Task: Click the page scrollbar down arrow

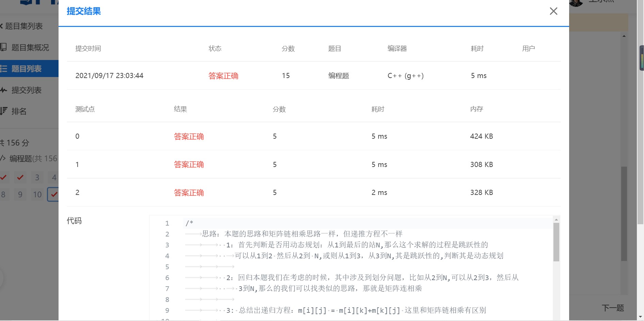Action: (x=640, y=317)
